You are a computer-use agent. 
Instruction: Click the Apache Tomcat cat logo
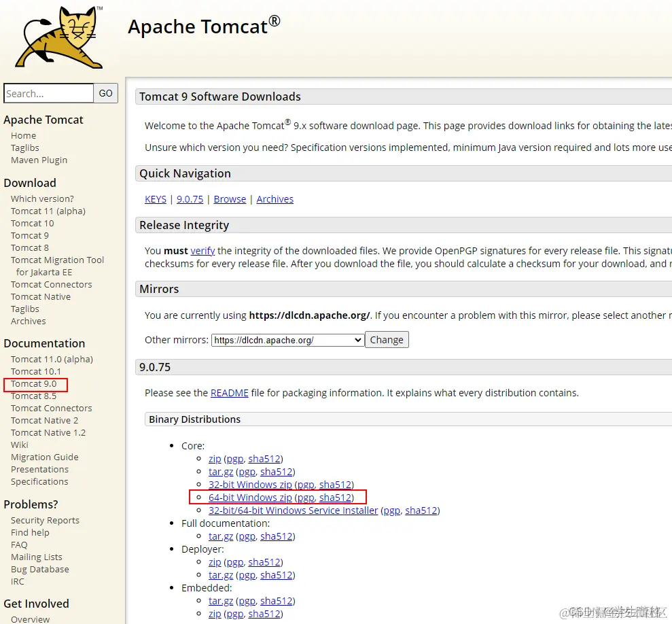point(59,38)
